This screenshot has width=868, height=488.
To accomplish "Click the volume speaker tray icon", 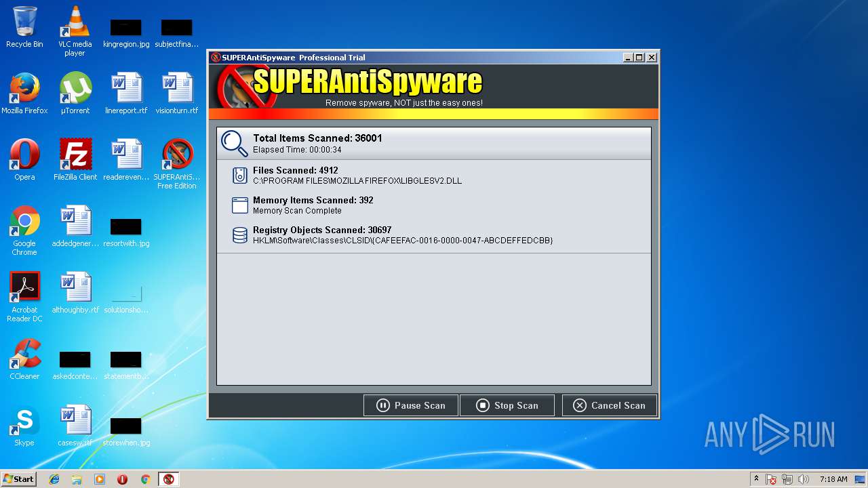I will (804, 479).
